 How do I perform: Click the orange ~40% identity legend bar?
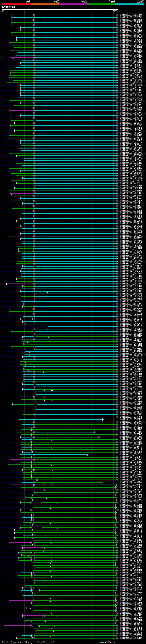[x=45, y=4]
